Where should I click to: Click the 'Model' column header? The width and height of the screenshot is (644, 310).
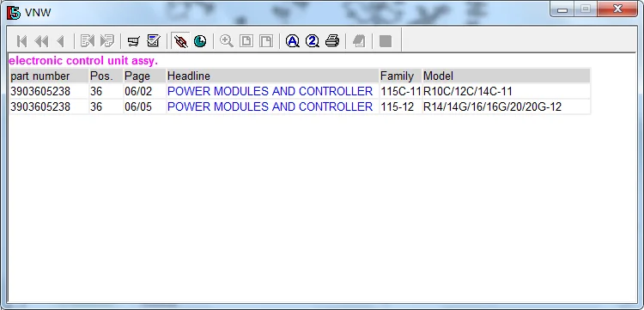point(507,76)
